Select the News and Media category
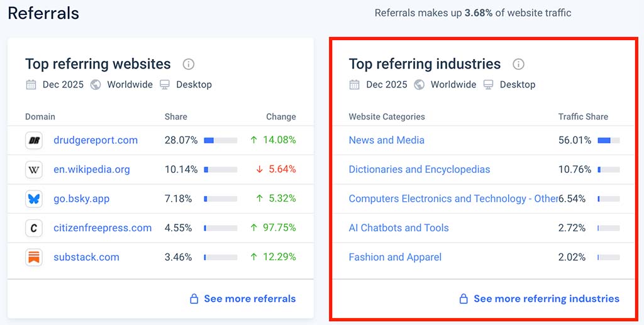This screenshot has height=325, width=644. click(387, 140)
